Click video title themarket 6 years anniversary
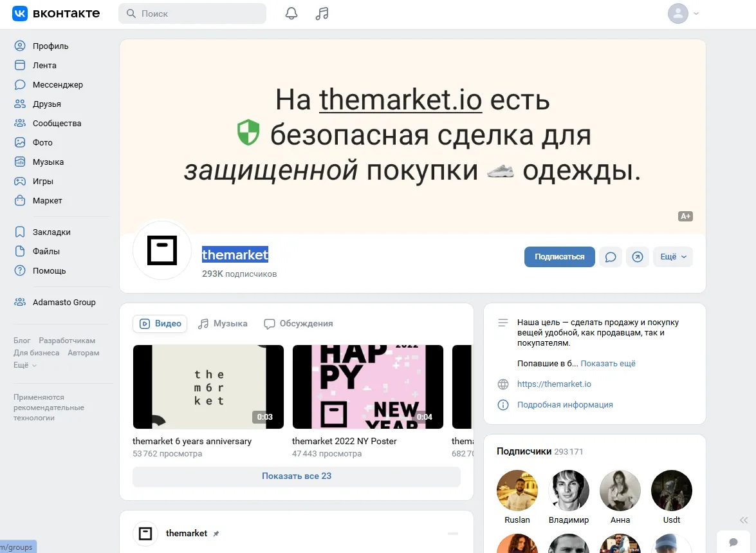Screen dimensions: 756x553 pos(192,441)
